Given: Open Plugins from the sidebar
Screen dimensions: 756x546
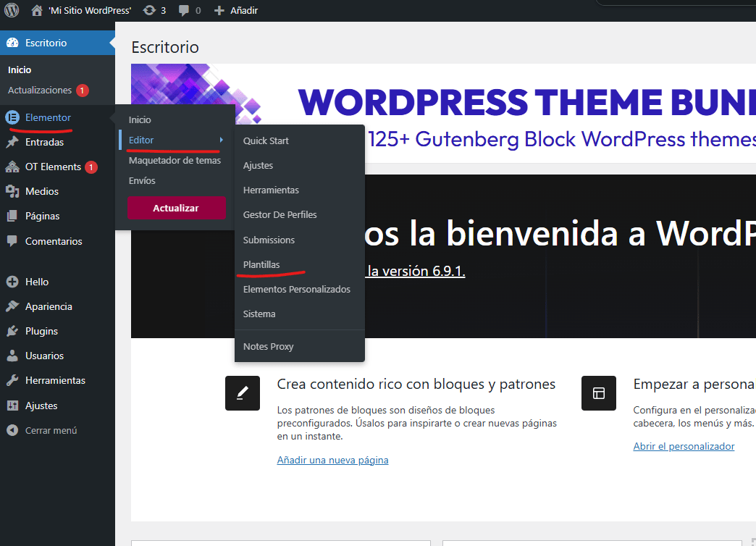Looking at the screenshot, I should click(41, 331).
